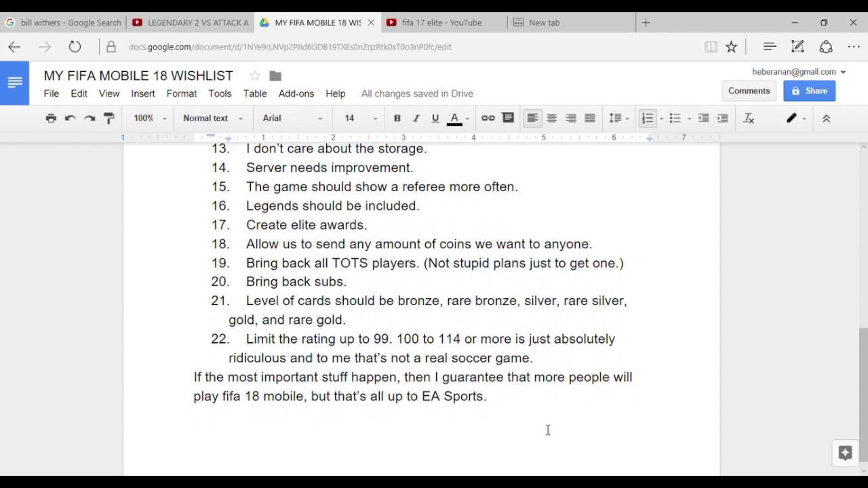The width and height of the screenshot is (868, 488).
Task: Open the text color picker
Action: click(458, 118)
